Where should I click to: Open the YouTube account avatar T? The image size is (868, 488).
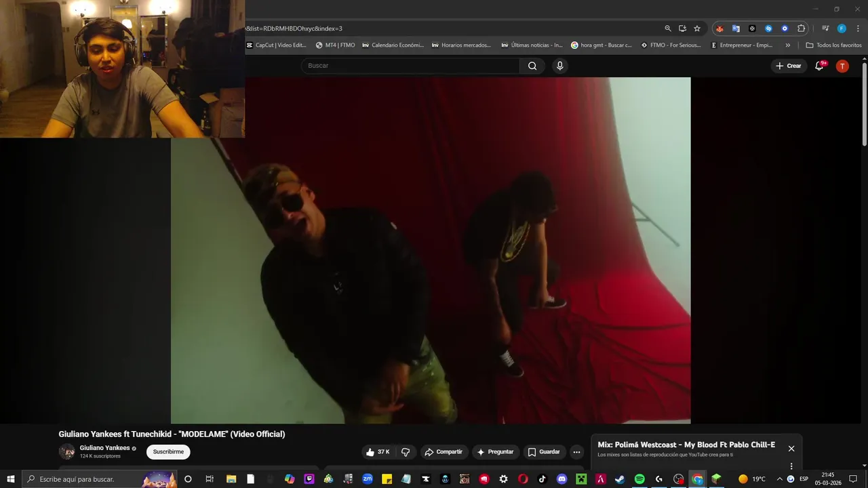pos(842,66)
